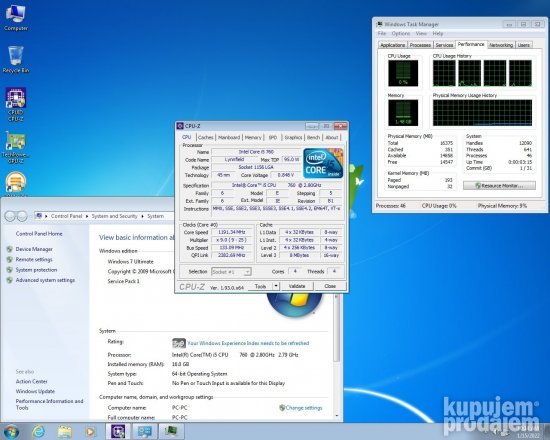Expand Control Panel breadcrumb arrow
This screenshot has height=440, width=550.
(x=87, y=216)
